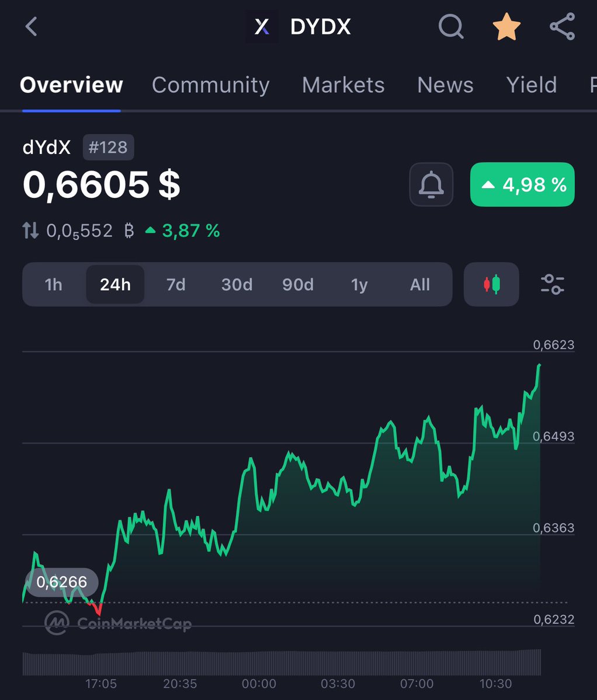The height and width of the screenshot is (700, 597).
Task: Tap the dYdX coin name
Action: coord(47,147)
